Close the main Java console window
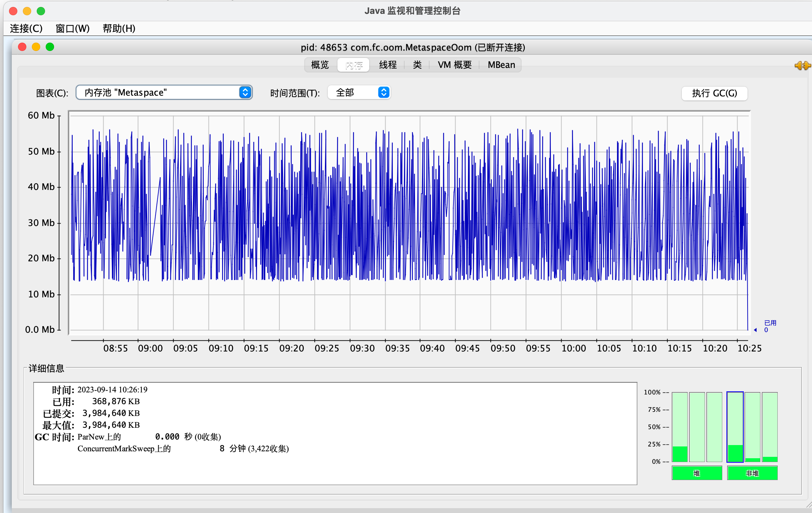Viewport: 812px width, 513px height. (13, 11)
